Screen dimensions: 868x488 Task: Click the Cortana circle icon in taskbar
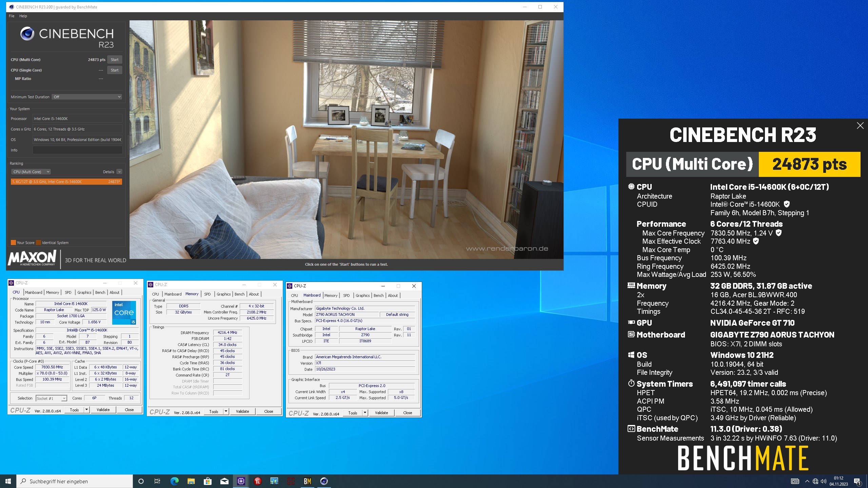click(141, 481)
